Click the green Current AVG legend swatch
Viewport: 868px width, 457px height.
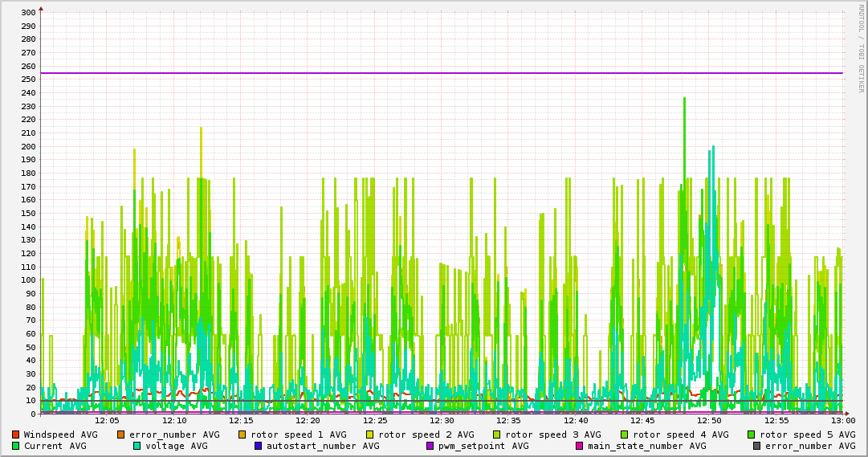click(x=16, y=446)
